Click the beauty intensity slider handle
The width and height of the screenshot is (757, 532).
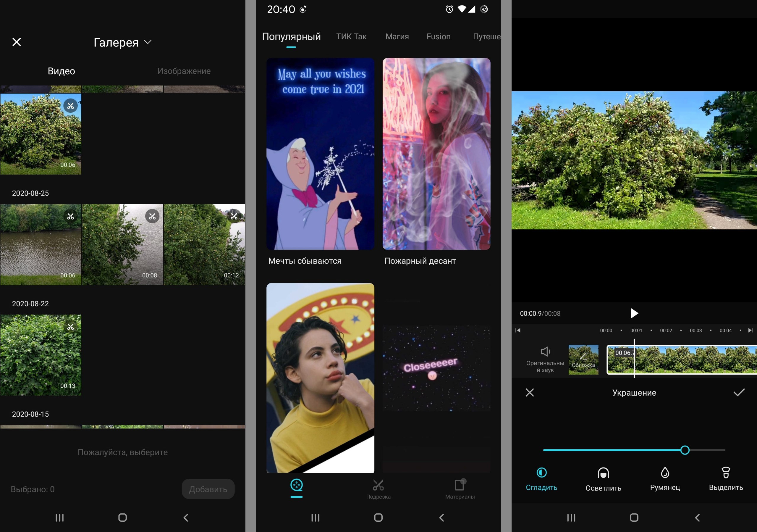pos(685,450)
